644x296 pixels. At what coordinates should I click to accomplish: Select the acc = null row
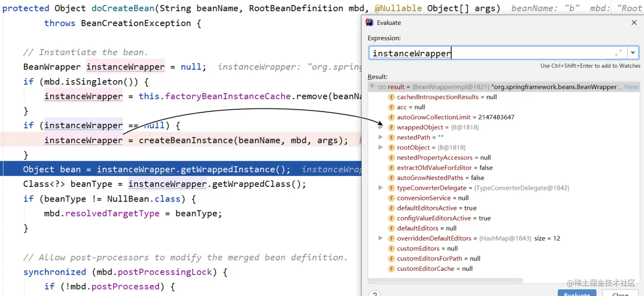(503, 107)
